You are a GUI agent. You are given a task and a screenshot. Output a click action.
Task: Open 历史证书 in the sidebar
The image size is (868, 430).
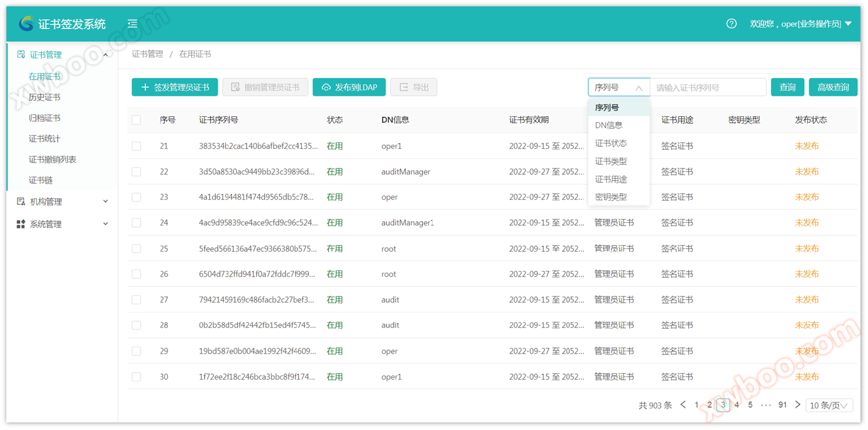coord(45,97)
